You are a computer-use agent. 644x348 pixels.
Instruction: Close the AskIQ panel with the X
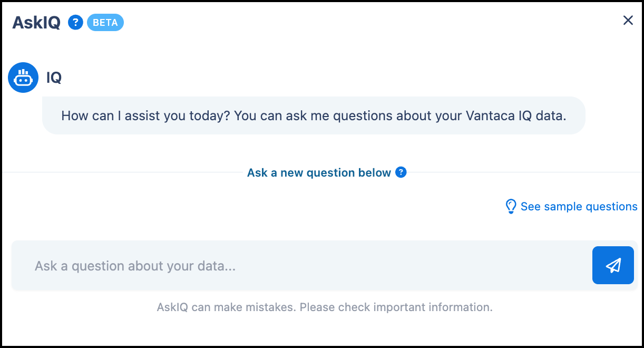tap(628, 21)
